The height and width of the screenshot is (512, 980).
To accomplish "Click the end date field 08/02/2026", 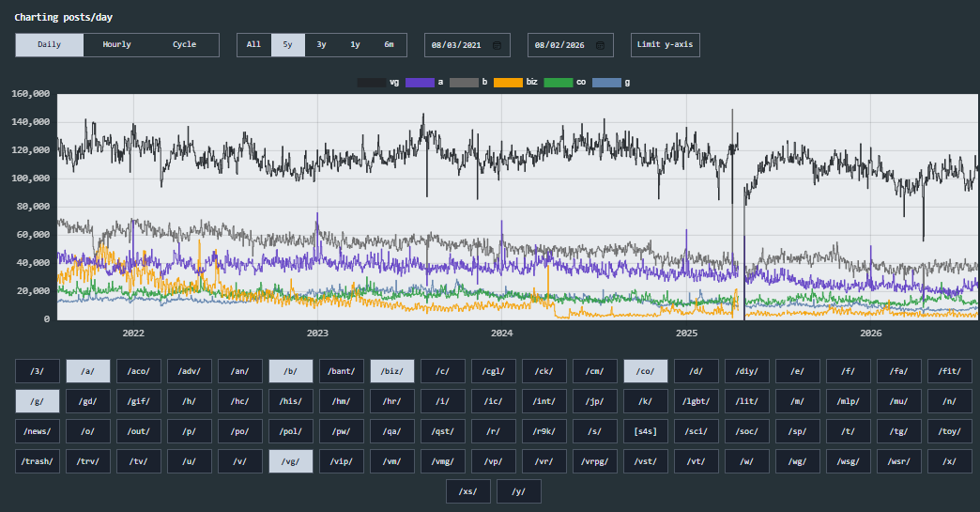I will tap(571, 45).
